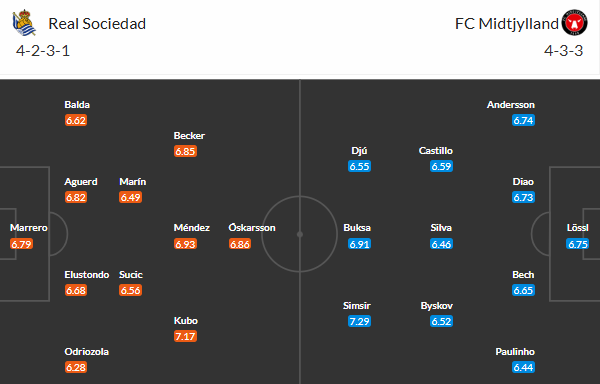
Task: Click Aguerd's 6.82 rating badge
Action: pos(76,197)
